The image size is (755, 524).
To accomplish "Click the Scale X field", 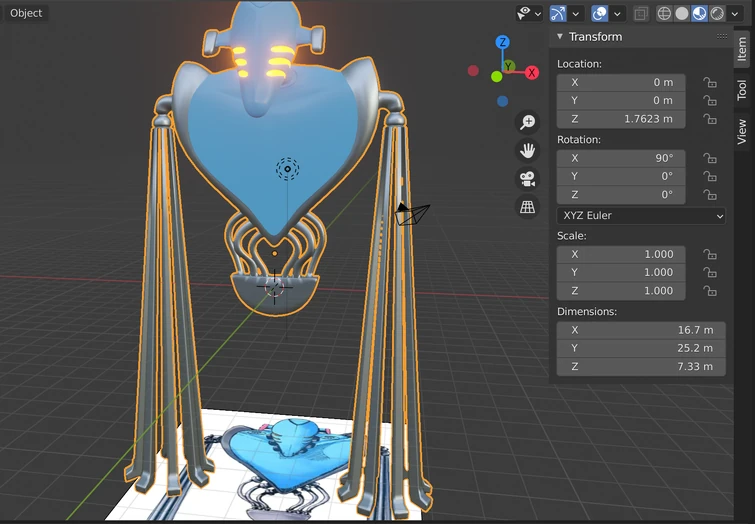I will pos(621,254).
